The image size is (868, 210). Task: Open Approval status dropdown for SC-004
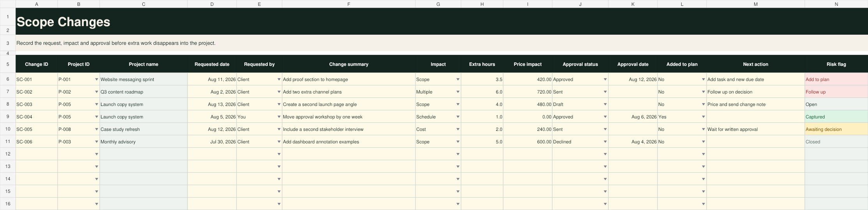pos(605,117)
